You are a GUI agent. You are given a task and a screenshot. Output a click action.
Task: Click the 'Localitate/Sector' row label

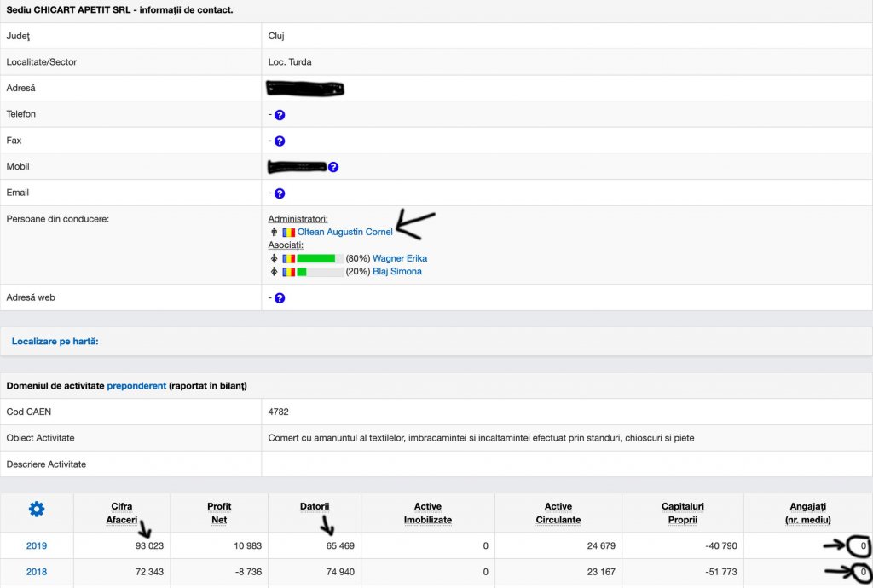(41, 61)
